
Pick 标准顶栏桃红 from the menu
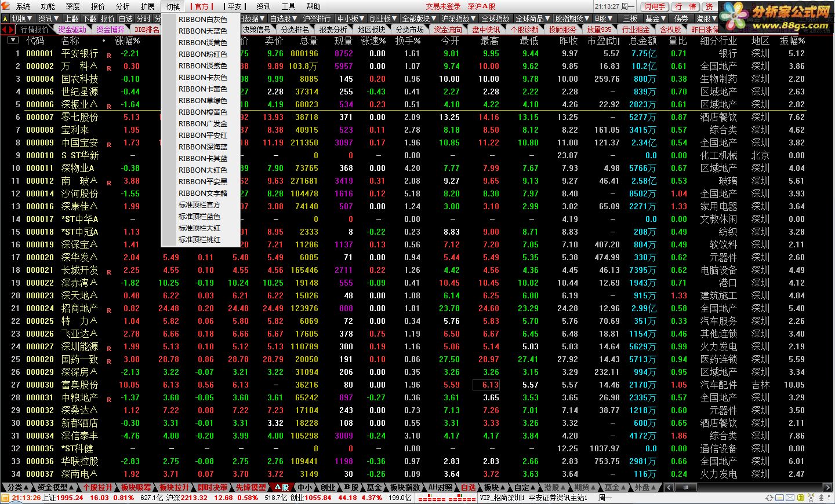[x=199, y=240]
